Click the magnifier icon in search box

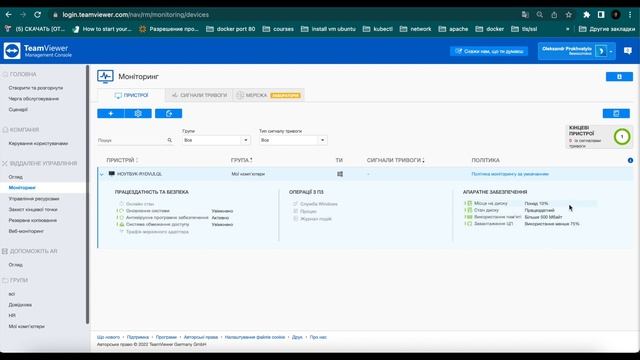point(169,140)
